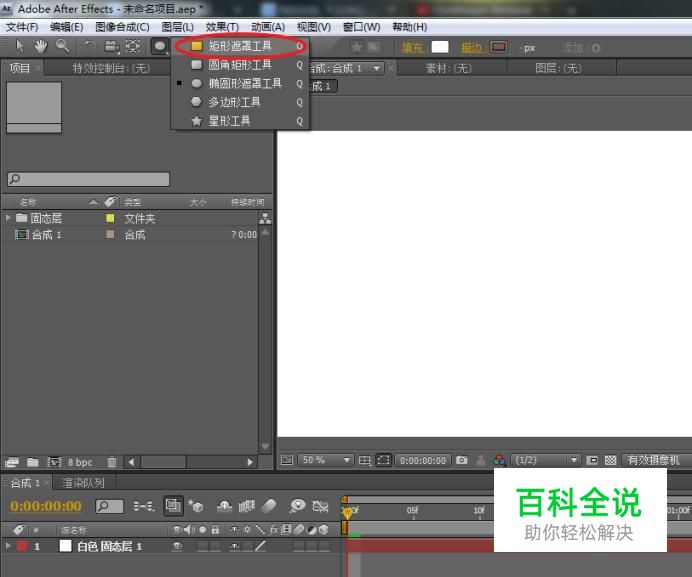Open the 帮助(H) menu
The image size is (692, 577).
click(x=410, y=27)
